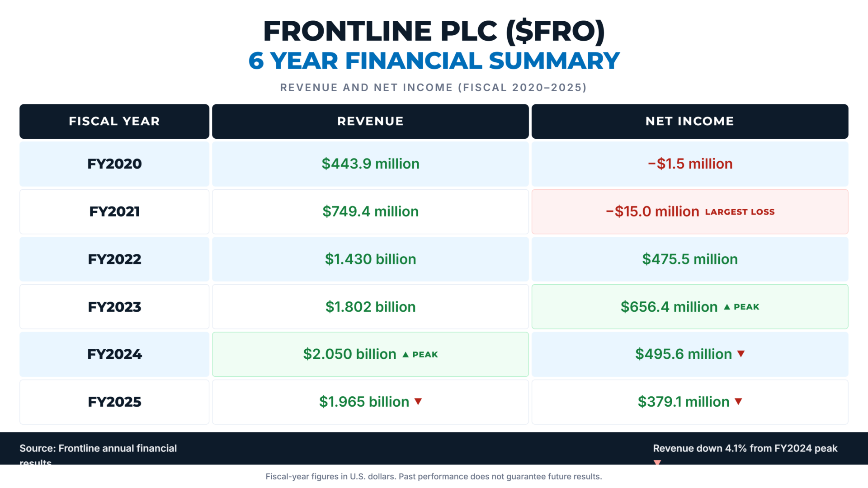The width and height of the screenshot is (868, 488).
Task: Select the FISCAL YEAR column header
Action: point(114,122)
